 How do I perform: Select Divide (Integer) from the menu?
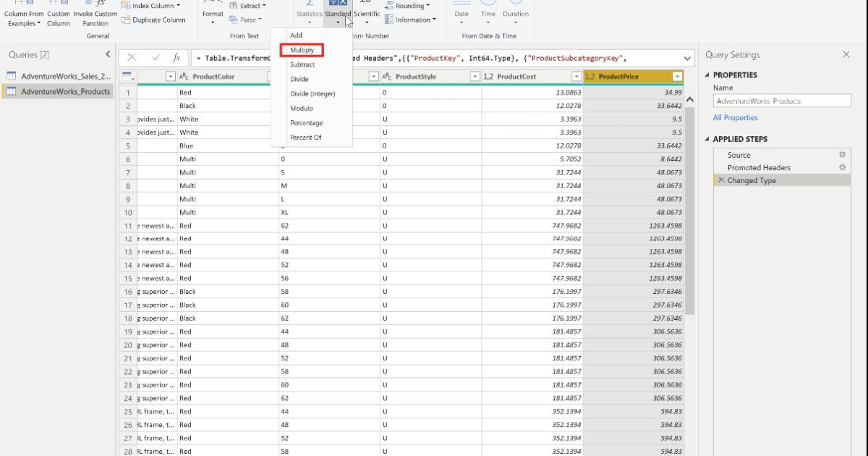point(311,93)
